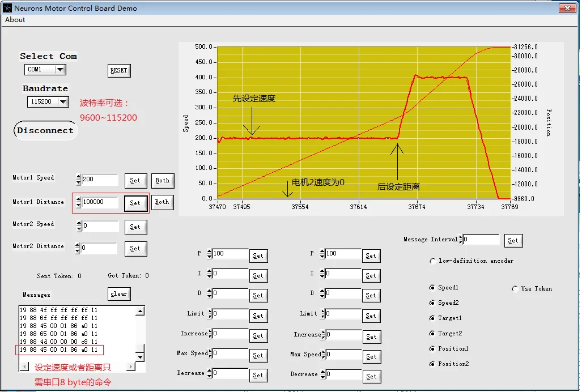
Task: Click Motor1 Speed stepper arrows
Action: click(x=78, y=180)
